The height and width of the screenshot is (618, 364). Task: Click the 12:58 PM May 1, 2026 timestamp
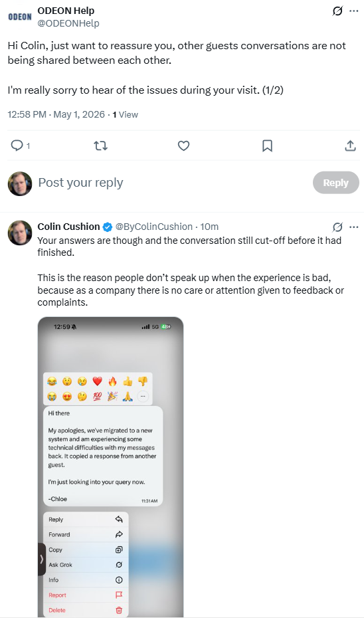click(x=56, y=115)
